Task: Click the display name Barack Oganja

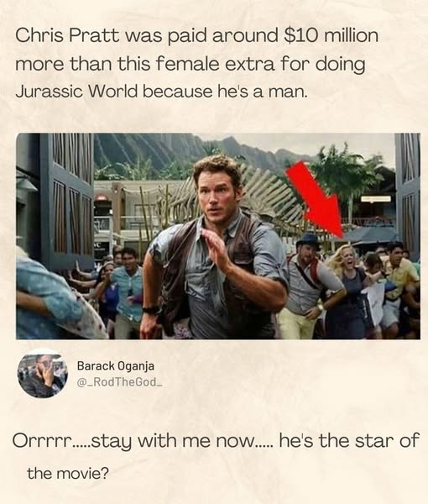Action: (x=116, y=365)
